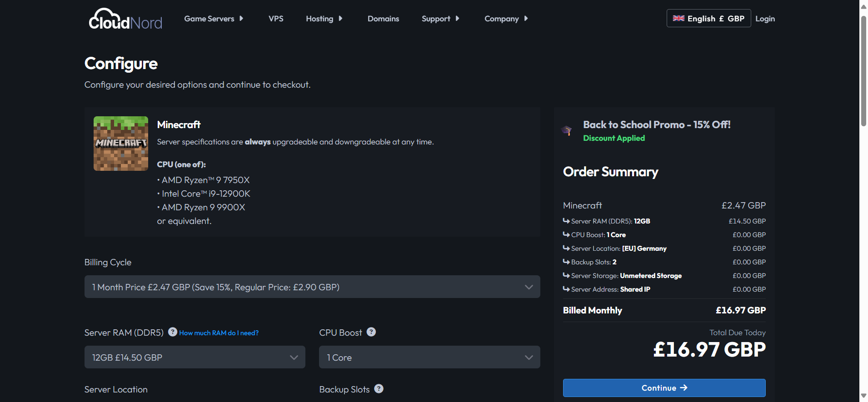This screenshot has height=402, width=868.
Task: Click the Billing Cycle dropdown chevron
Action: pyautogui.click(x=529, y=287)
